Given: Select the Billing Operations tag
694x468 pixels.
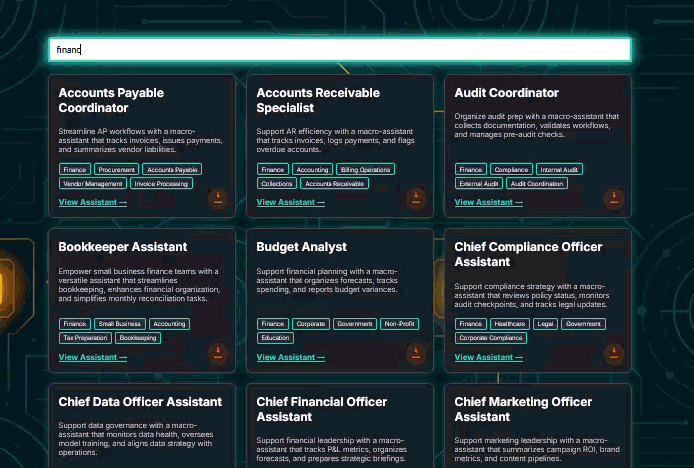Looking at the screenshot, I should click(x=365, y=170).
